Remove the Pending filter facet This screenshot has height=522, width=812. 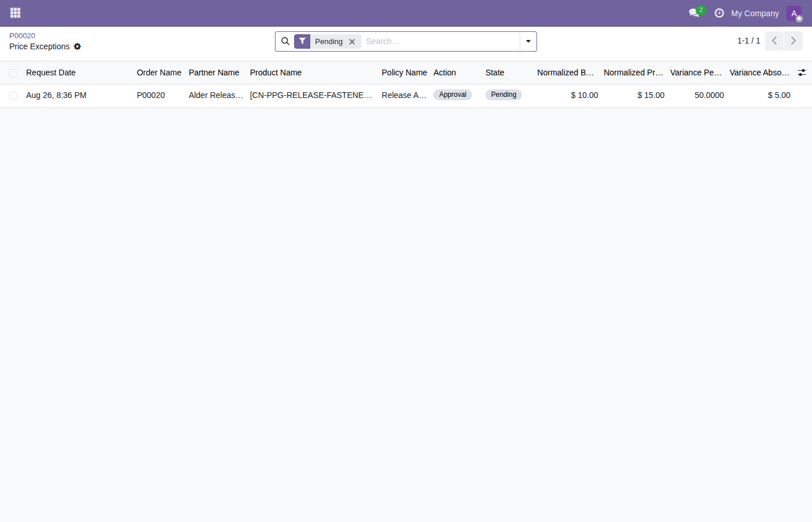(352, 42)
